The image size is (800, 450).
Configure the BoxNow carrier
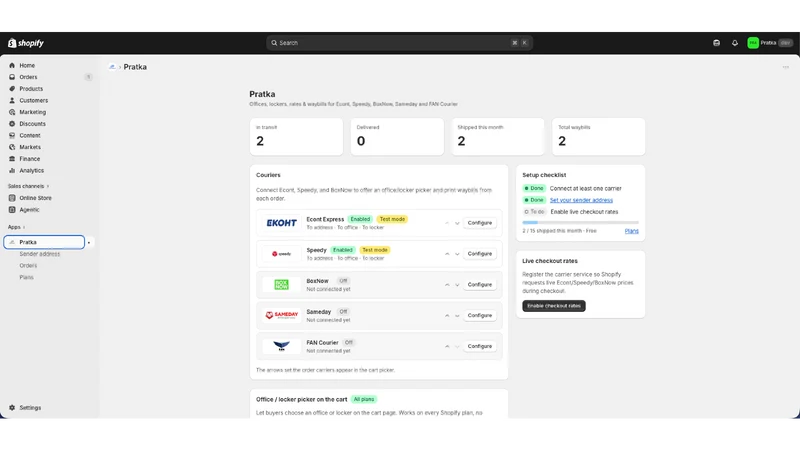point(480,285)
